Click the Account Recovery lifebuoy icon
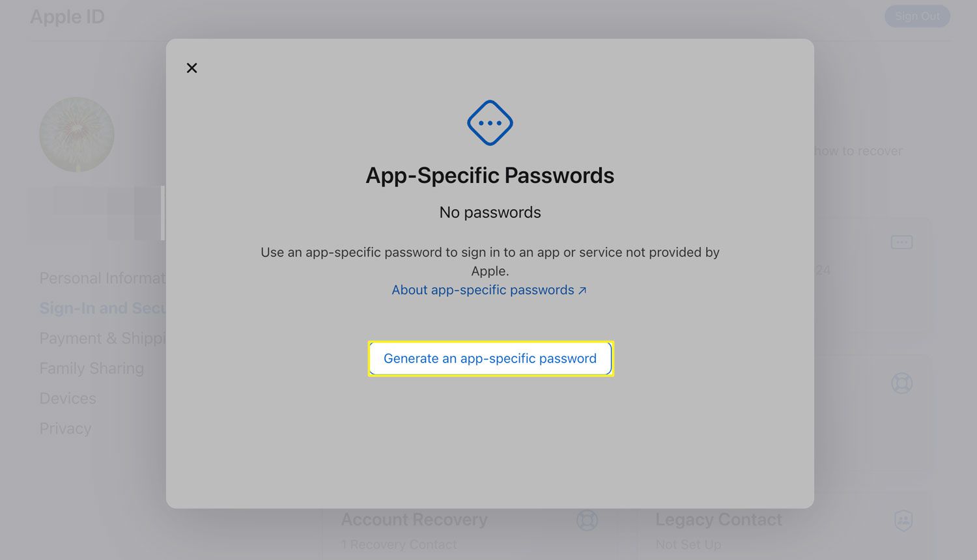 tap(587, 520)
